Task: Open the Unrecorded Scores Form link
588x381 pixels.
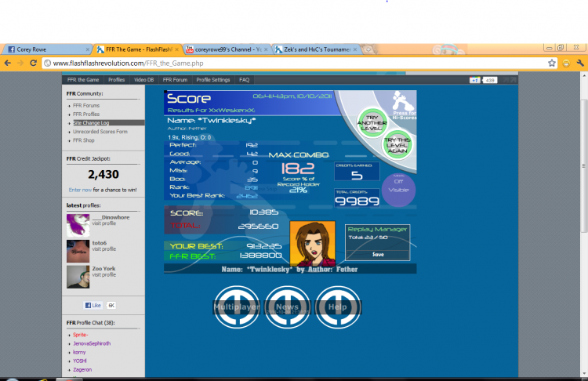Action: click(100, 132)
